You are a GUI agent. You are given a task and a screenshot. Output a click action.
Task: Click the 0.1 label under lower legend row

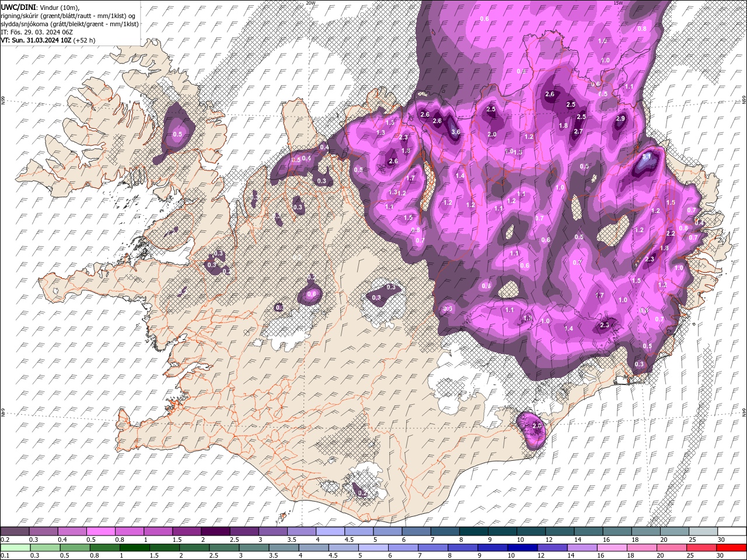(x=5, y=556)
